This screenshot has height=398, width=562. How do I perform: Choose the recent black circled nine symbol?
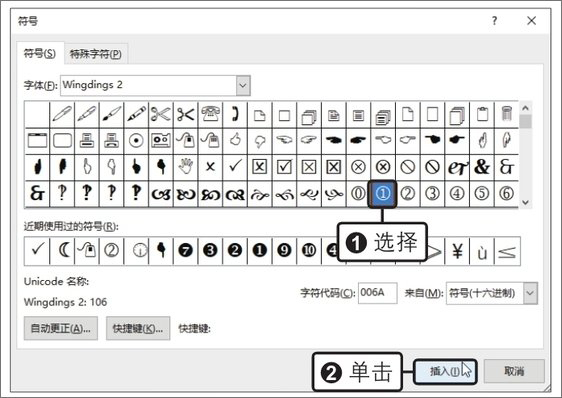coord(284,250)
